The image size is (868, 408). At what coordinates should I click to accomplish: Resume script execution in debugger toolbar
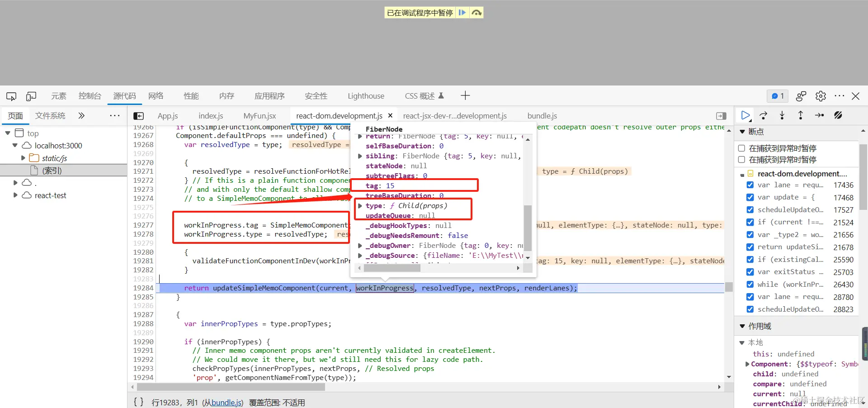[745, 115]
